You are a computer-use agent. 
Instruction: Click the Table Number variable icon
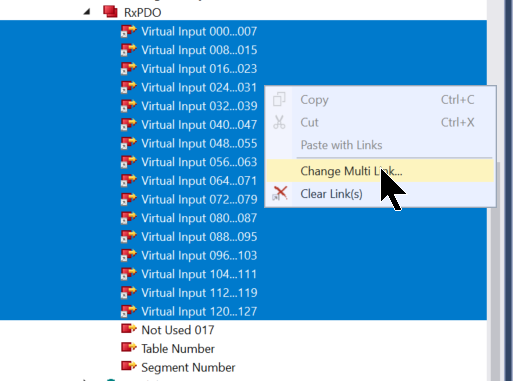tap(129, 347)
